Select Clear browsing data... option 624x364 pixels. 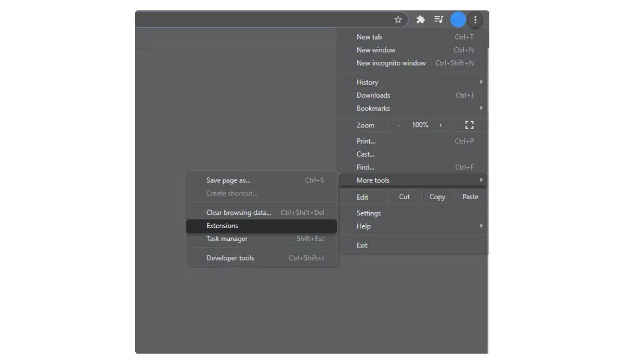262,213
